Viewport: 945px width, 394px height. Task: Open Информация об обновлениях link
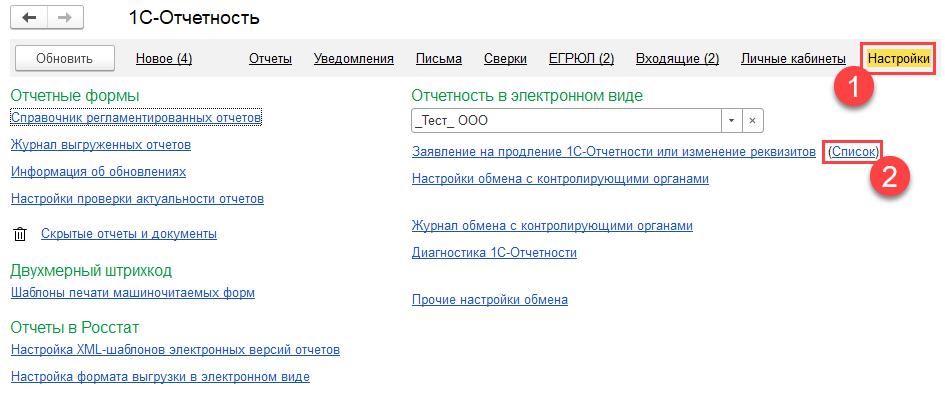pos(98,172)
